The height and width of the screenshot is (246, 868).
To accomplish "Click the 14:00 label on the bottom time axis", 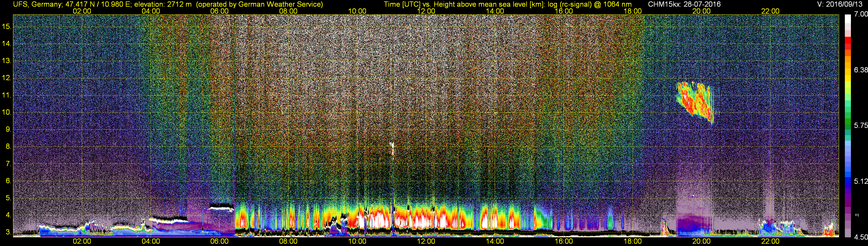I will click(x=495, y=241).
